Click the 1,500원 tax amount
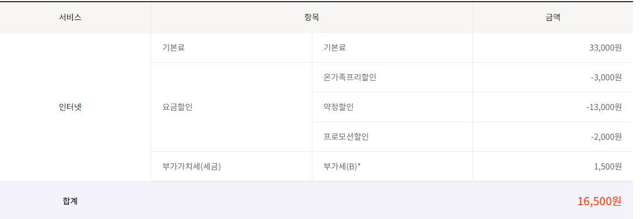This screenshot has width=644, height=219. point(608,166)
